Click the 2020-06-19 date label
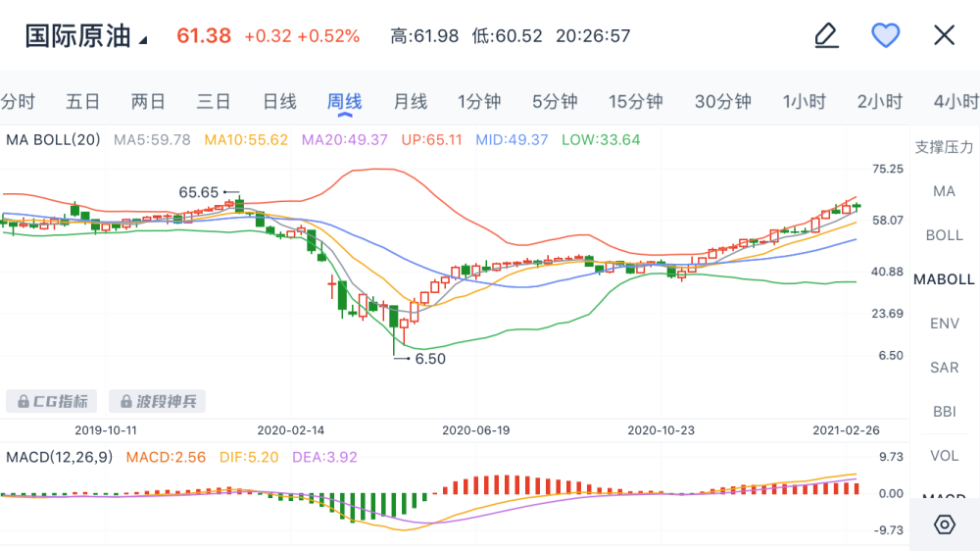 (x=475, y=430)
